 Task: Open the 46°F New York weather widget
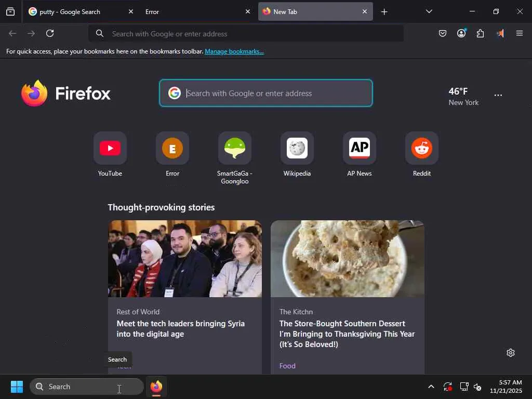click(463, 96)
